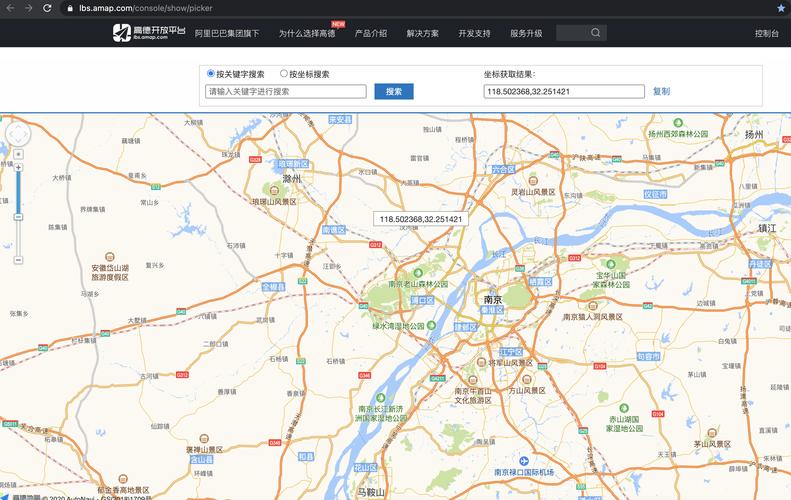This screenshot has width=791, height=500.
Task: Open the 产品介绍 menu
Action: (371, 33)
